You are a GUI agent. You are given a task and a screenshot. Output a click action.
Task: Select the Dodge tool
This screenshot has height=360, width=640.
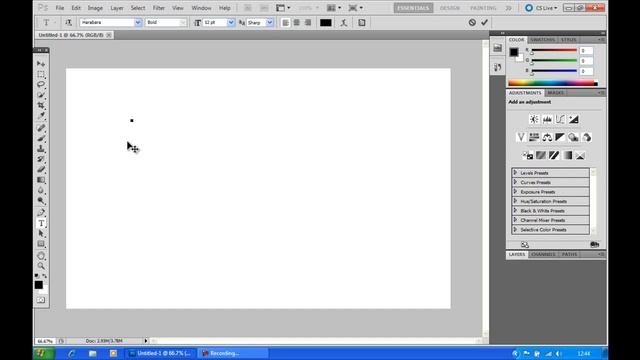[41, 200]
